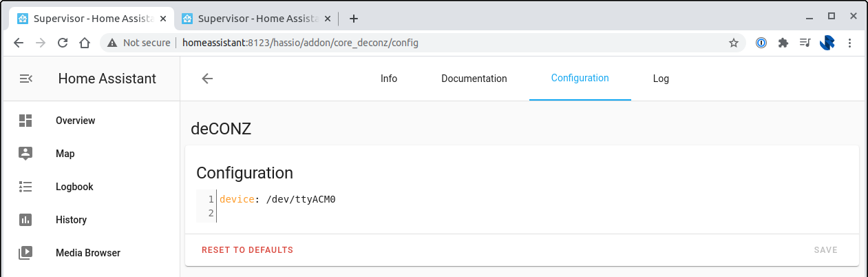Open the media control playlist icon
Screen dimensions: 868x277
pos(805,43)
